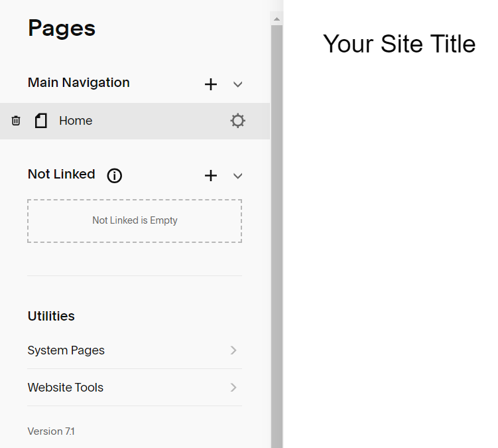
Task: Open Website Tools menu
Action: 135,388
